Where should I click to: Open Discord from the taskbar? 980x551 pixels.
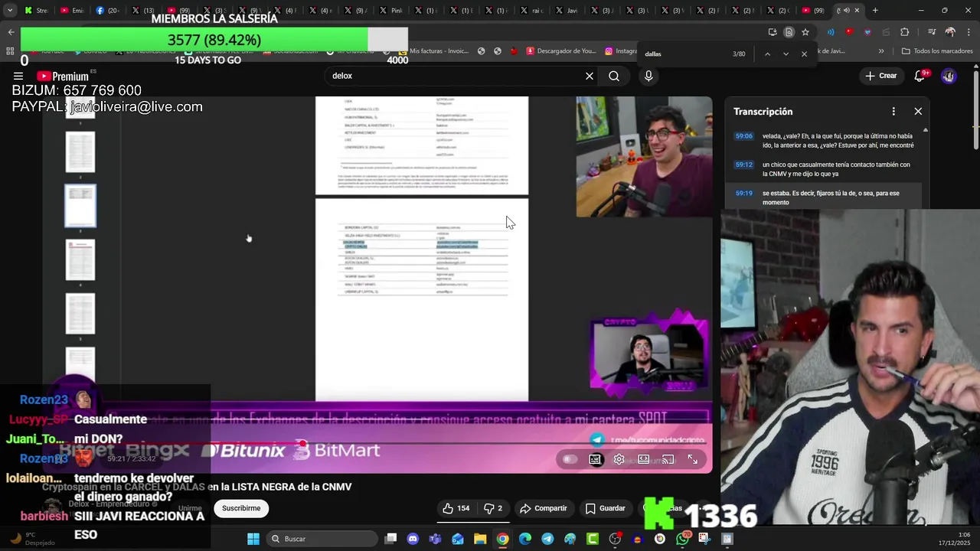pos(413,539)
